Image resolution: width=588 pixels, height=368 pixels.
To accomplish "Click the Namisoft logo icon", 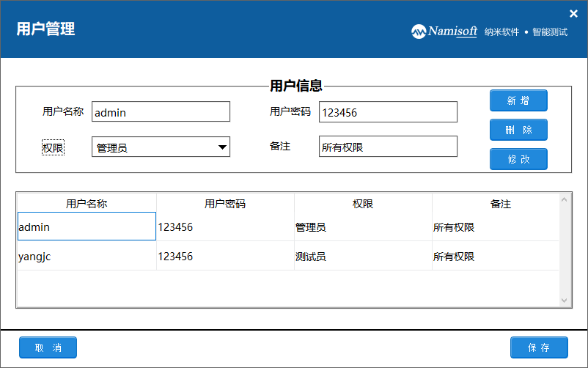I will (419, 32).
